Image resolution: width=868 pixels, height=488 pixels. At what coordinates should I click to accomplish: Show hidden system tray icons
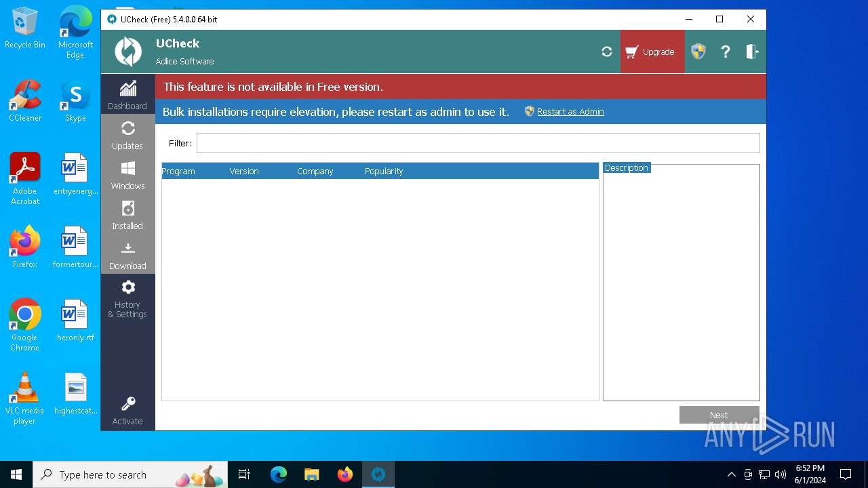(x=731, y=474)
